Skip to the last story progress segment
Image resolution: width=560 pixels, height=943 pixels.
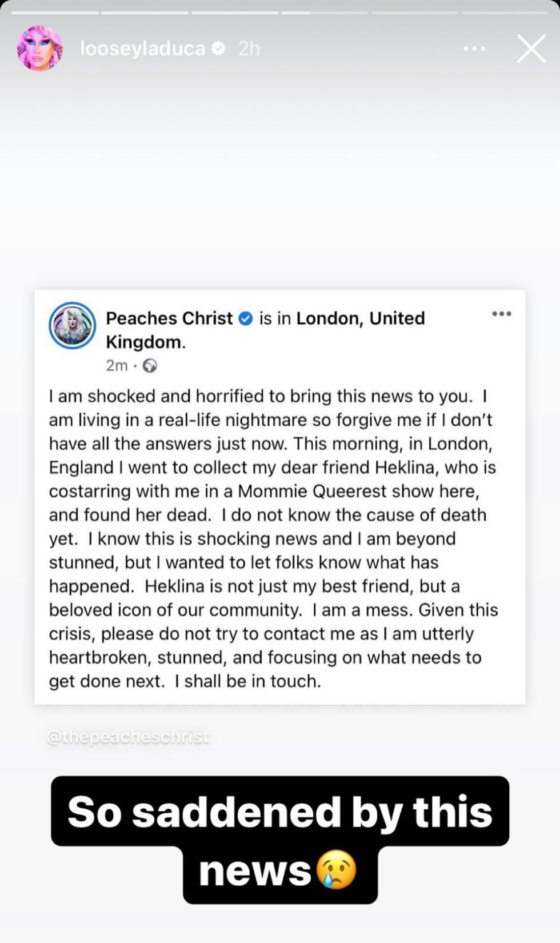505,12
